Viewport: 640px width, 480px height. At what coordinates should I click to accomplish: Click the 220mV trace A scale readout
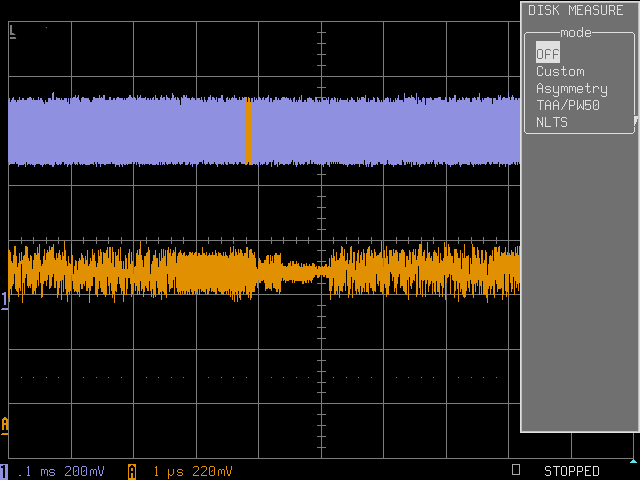click(x=212, y=472)
